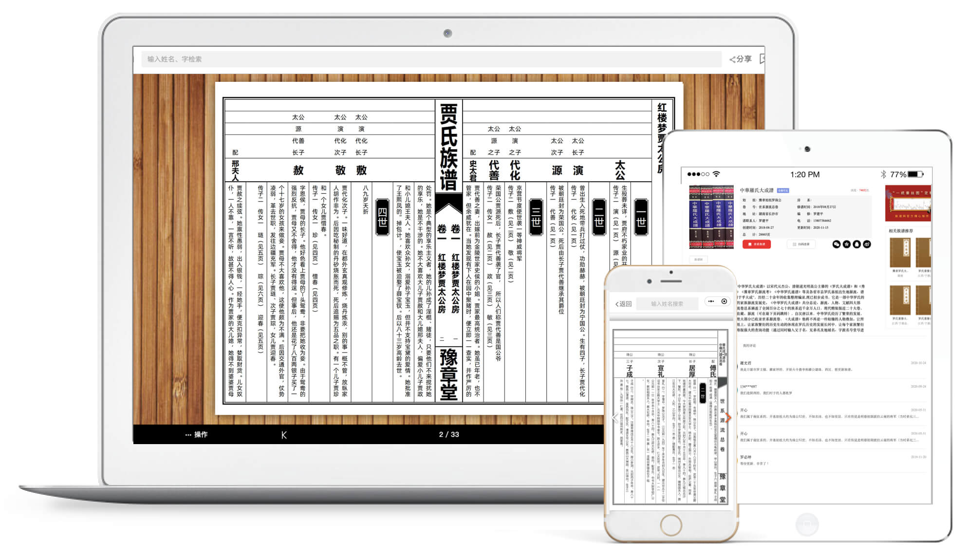Tap red view-genealogy button on tablet
Viewport: 966px width, 560px height.
pos(756,244)
